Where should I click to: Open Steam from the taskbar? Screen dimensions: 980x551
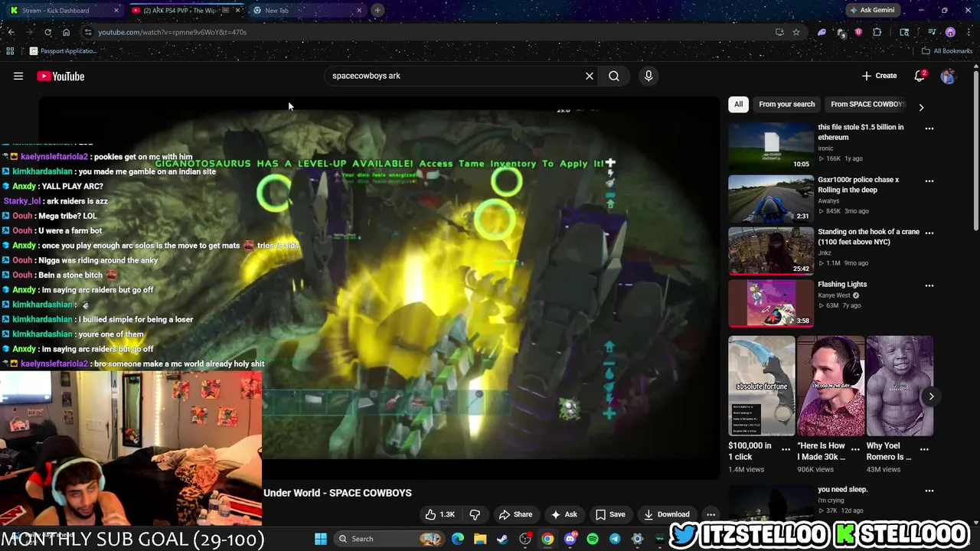coord(502,539)
